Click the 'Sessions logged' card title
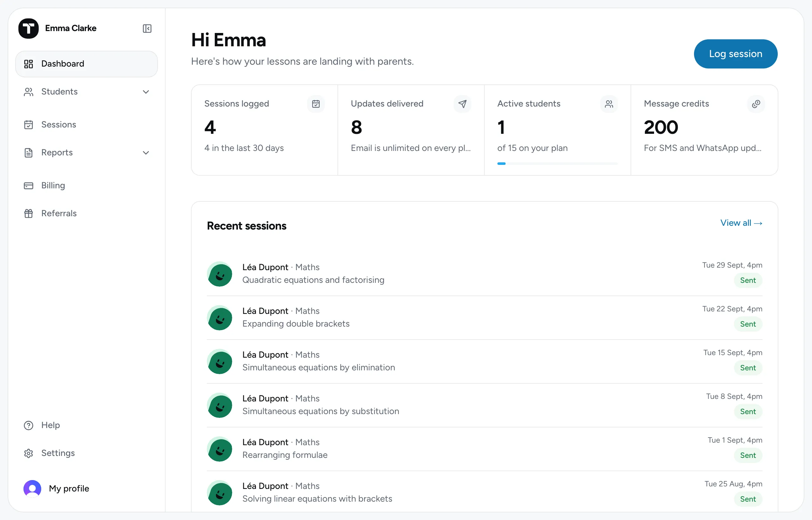Image resolution: width=812 pixels, height=520 pixels. pos(236,104)
